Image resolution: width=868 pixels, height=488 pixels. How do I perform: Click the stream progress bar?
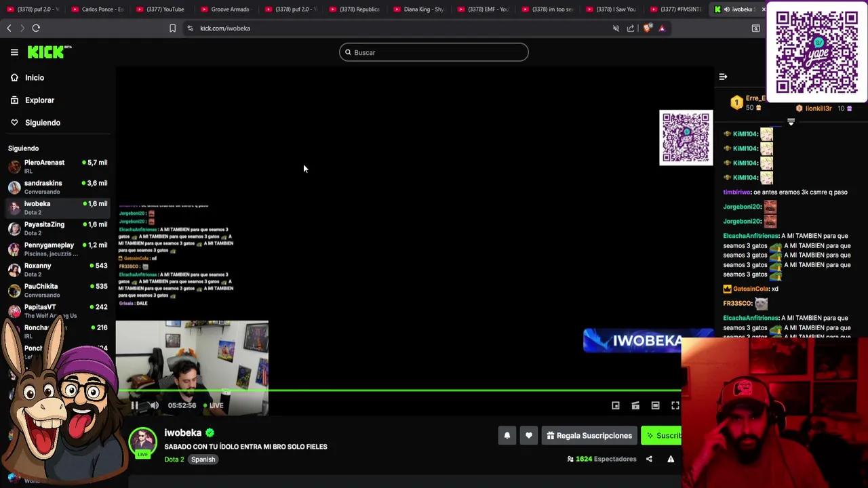click(x=398, y=391)
